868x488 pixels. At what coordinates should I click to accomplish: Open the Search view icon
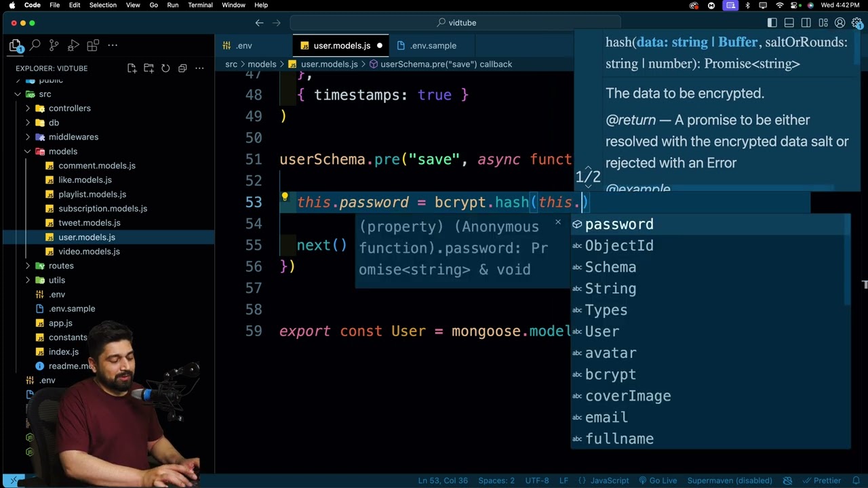coord(35,45)
